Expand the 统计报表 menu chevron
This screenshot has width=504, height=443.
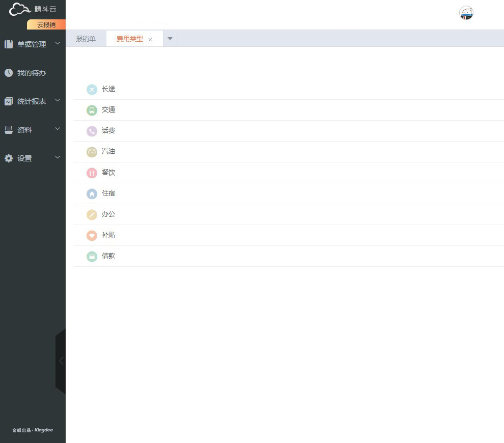pos(58,100)
